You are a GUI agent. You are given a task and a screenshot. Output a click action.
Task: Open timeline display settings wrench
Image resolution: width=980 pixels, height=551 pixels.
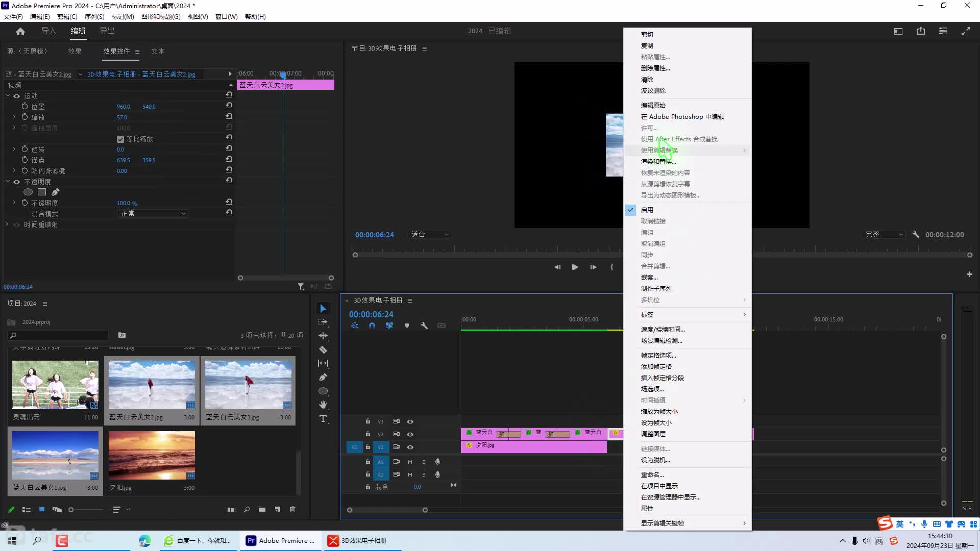click(424, 325)
